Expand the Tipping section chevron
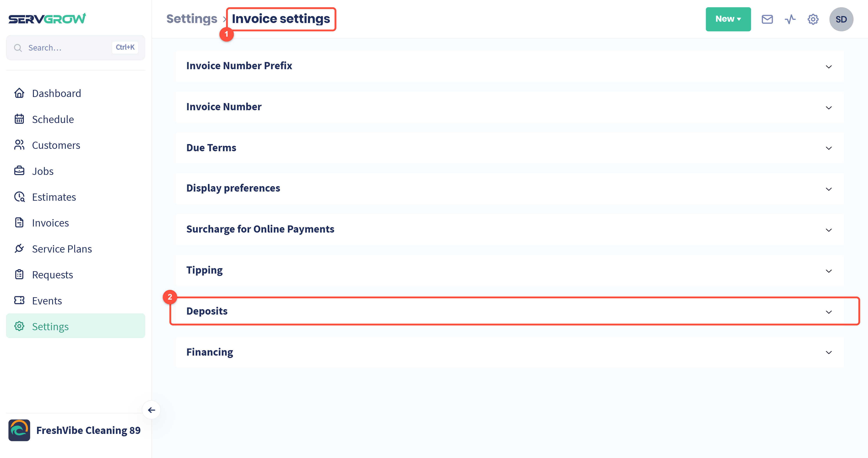Image resolution: width=868 pixels, height=458 pixels. (829, 271)
